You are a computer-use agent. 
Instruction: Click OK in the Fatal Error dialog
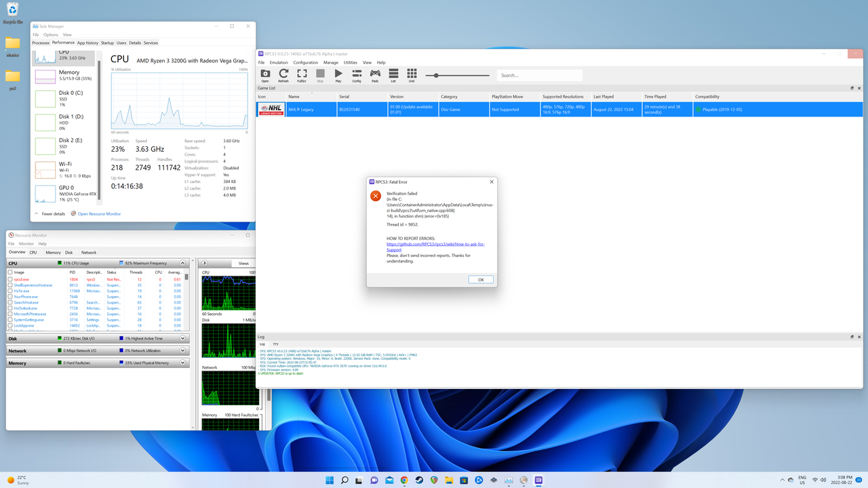[481, 279]
